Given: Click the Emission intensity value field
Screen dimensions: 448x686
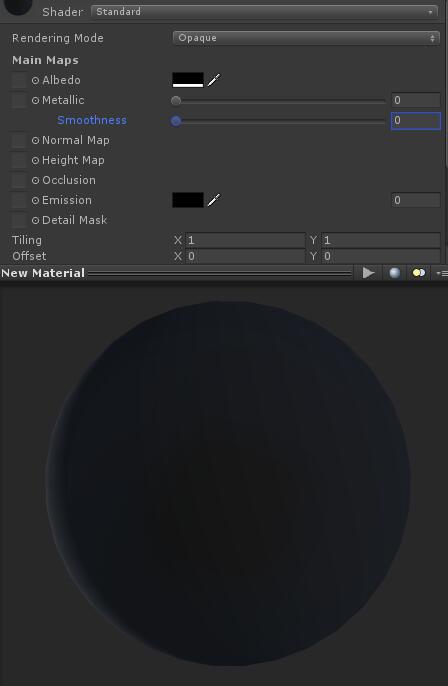Looking at the screenshot, I should tap(416, 200).
